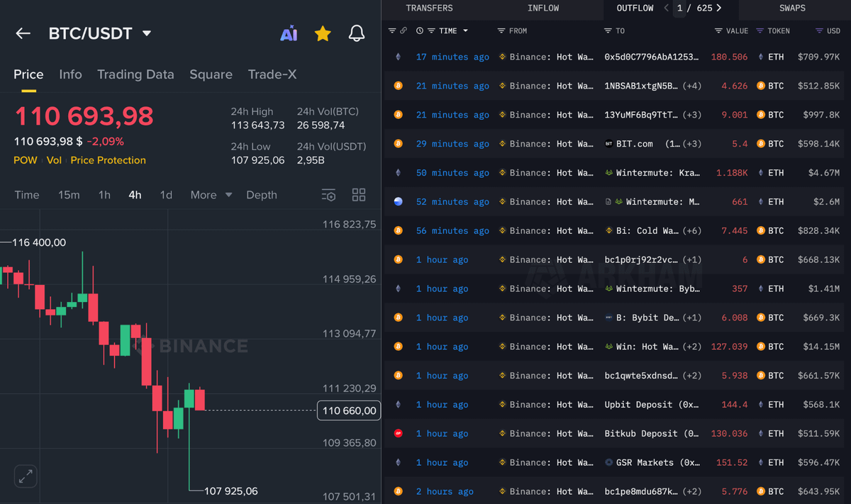Open the table filter icon beside the link icon

(392, 31)
